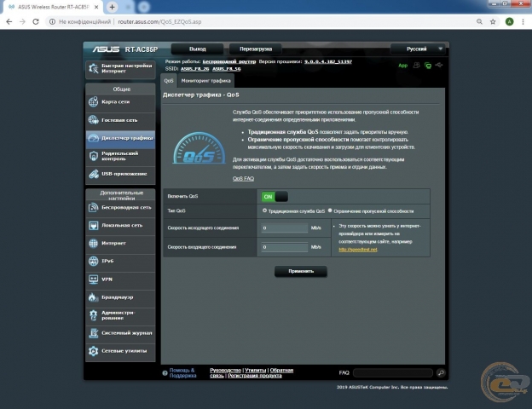
Task: Switch to the QoS tab
Action: pyautogui.click(x=169, y=81)
